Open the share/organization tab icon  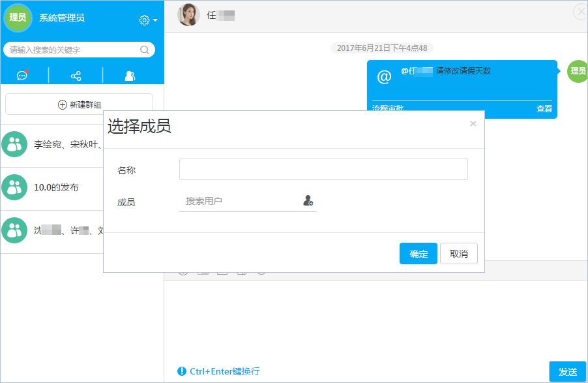[x=76, y=76]
